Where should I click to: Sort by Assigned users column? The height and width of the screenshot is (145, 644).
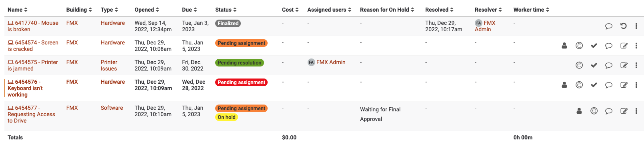(329, 10)
